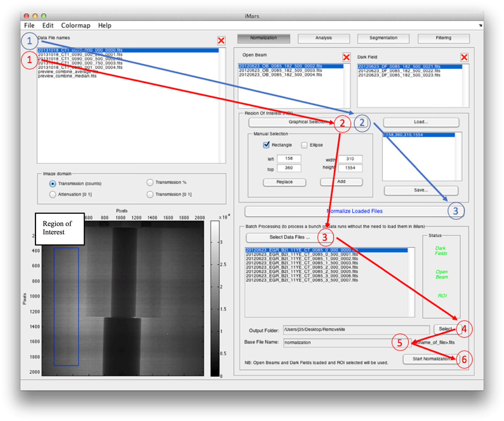Click the Save... ROI button
This screenshot has width=504, height=421.
(x=421, y=190)
